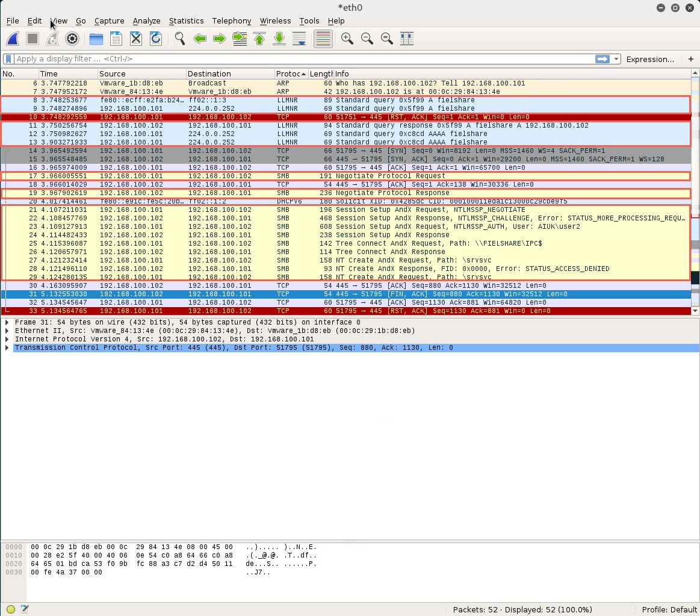
Task: Click the filter bookmark icon
Action: click(x=8, y=59)
